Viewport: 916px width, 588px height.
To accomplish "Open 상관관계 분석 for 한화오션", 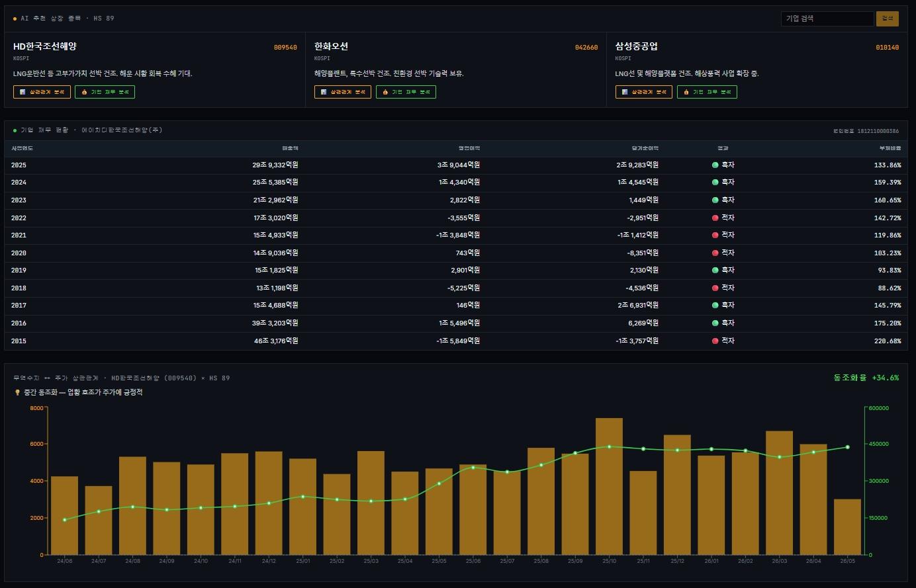I will coord(343,92).
